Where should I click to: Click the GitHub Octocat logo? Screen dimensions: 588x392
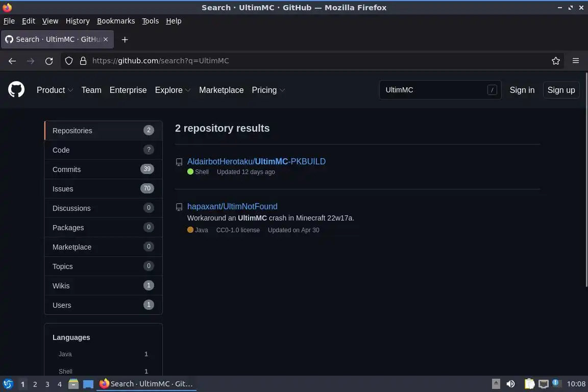tap(16, 90)
